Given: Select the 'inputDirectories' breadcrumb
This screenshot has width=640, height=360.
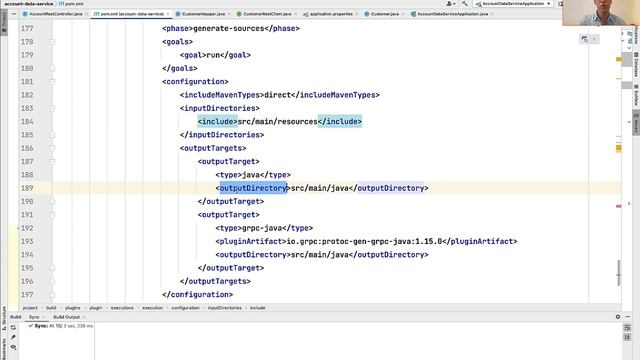Looking at the screenshot, I should 224,308.
